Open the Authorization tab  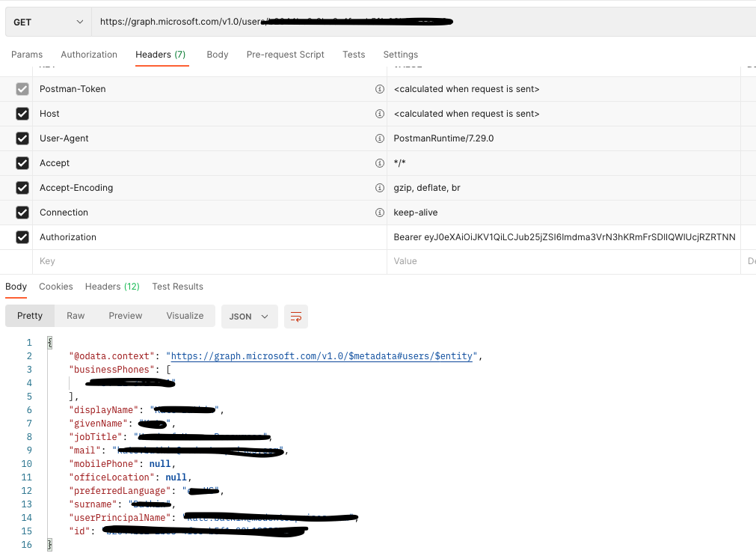pyautogui.click(x=89, y=55)
